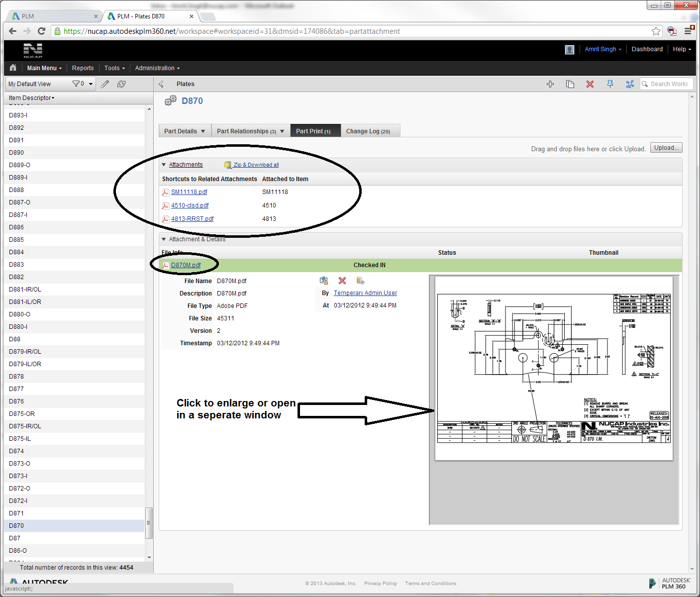Open the Main Menu dropdown
Screen dimensions: 700x597
tap(44, 68)
